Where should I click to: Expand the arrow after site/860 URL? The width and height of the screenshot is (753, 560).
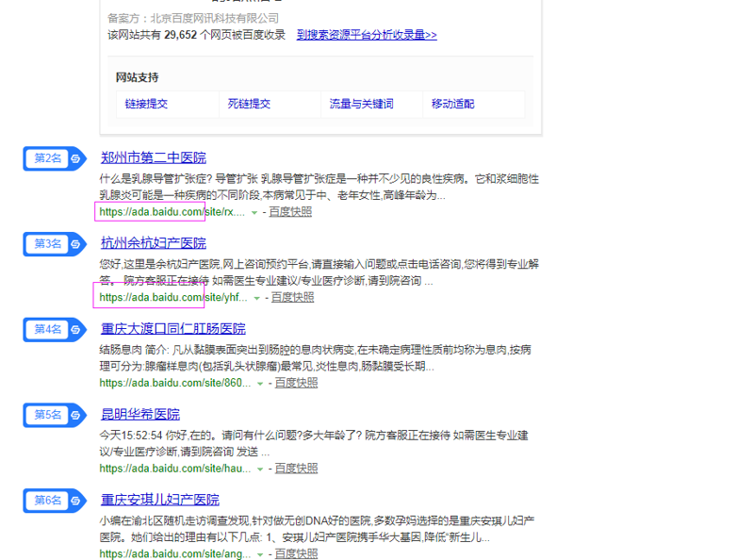(260, 384)
